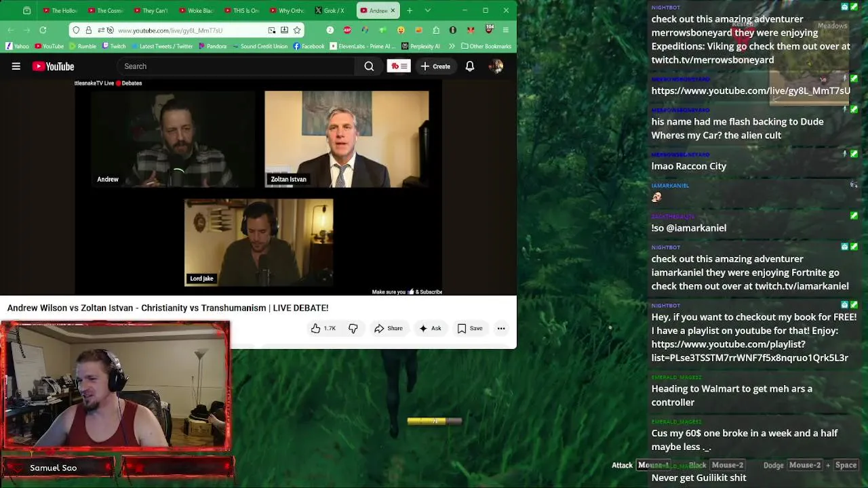The image size is (868, 488).
Task: Click the red tb icon beside Create
Action: click(399, 66)
